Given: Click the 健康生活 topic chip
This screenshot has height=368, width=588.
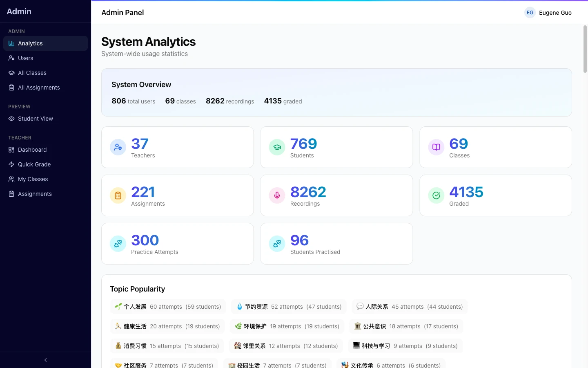Looking at the screenshot, I should (167, 326).
